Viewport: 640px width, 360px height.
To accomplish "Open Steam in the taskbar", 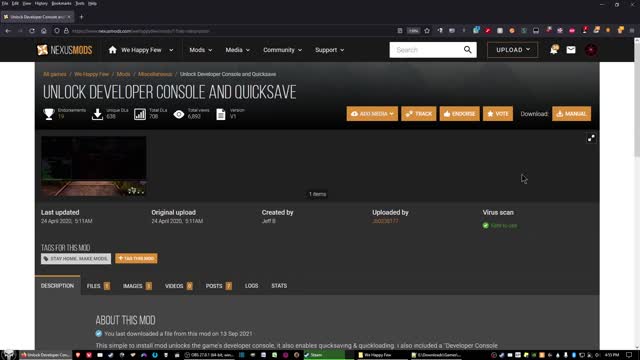I will click(324, 355).
